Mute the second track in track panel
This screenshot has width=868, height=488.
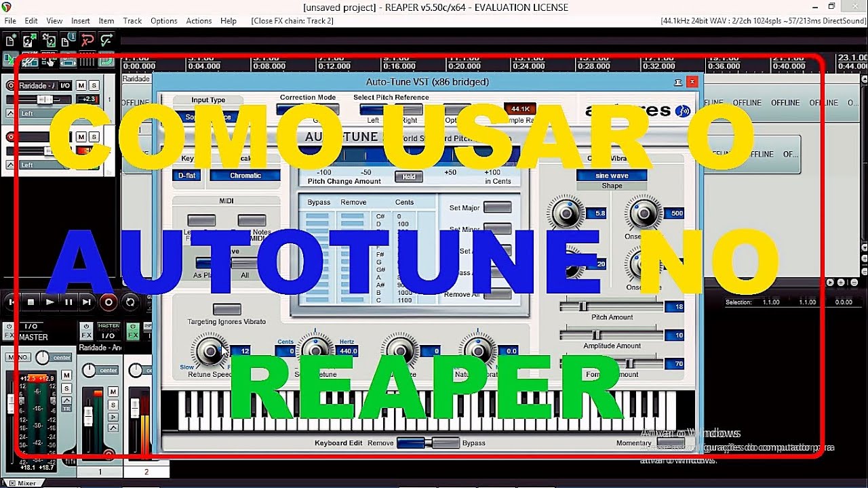tap(81, 137)
